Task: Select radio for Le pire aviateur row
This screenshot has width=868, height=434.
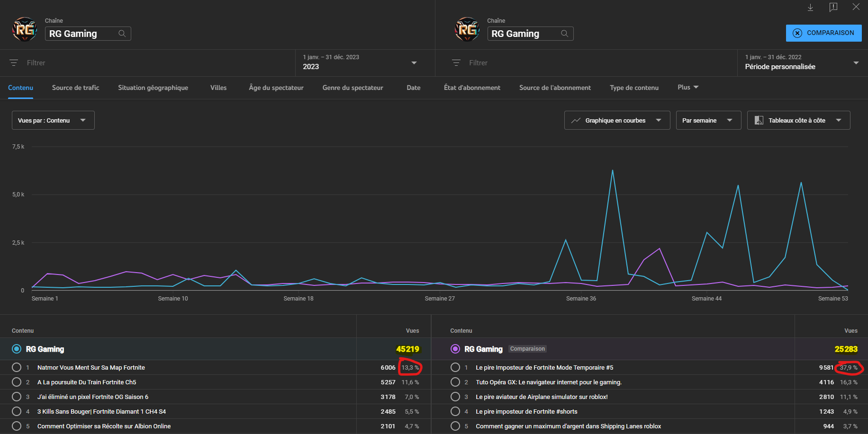Action: 455,397
